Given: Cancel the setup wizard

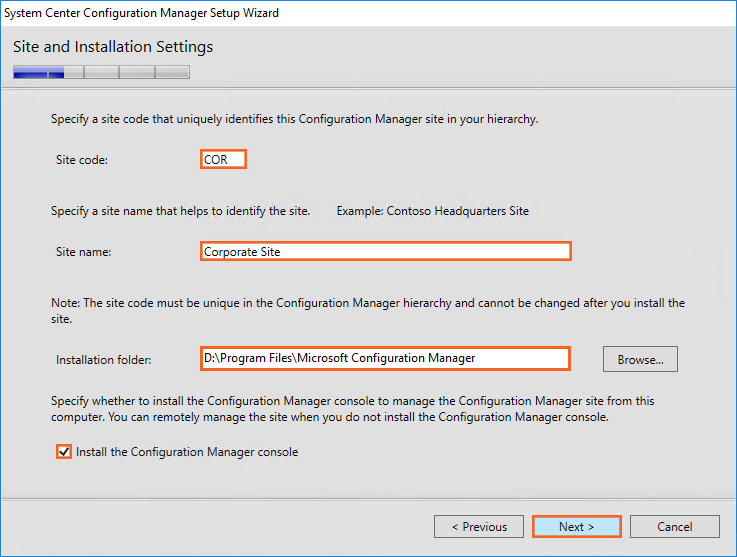Looking at the screenshot, I should (x=675, y=527).
